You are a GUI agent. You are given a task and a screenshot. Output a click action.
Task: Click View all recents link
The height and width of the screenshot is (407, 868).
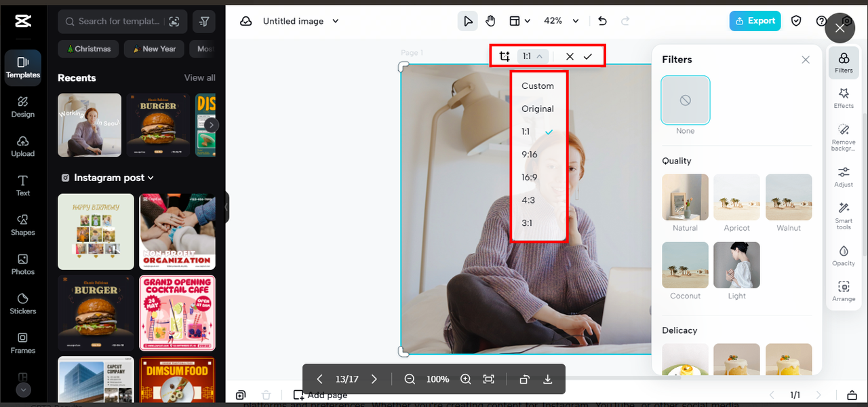200,77
